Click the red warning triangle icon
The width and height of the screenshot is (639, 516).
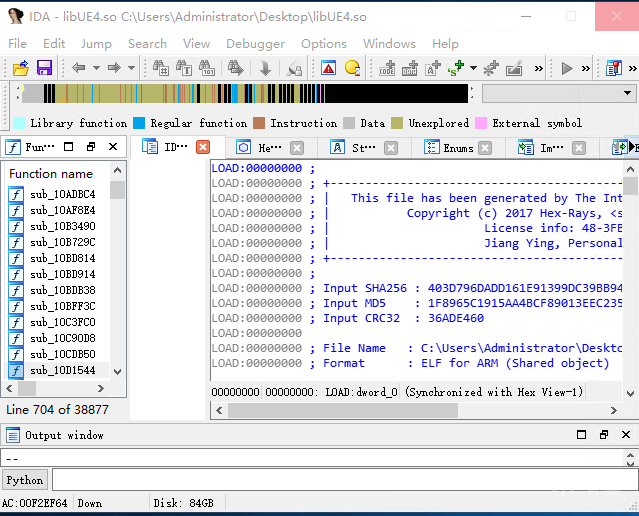click(328, 68)
